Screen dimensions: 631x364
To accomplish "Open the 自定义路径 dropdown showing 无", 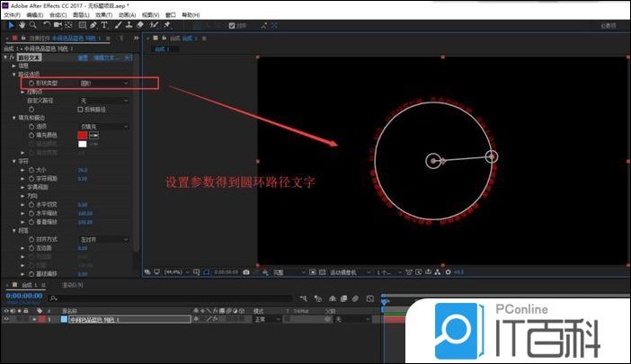I will point(103,101).
